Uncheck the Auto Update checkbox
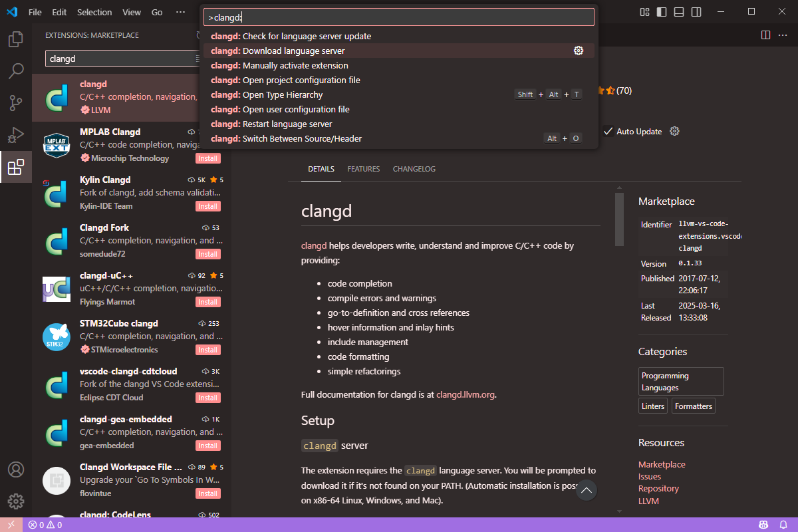The width and height of the screenshot is (798, 532). point(608,131)
